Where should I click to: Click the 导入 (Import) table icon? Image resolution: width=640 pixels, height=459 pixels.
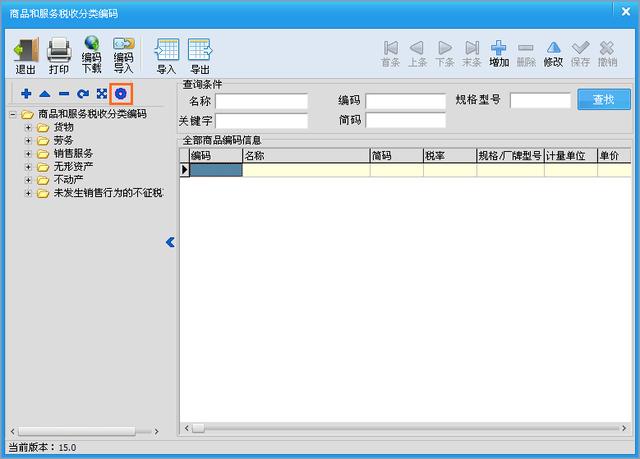point(167,51)
